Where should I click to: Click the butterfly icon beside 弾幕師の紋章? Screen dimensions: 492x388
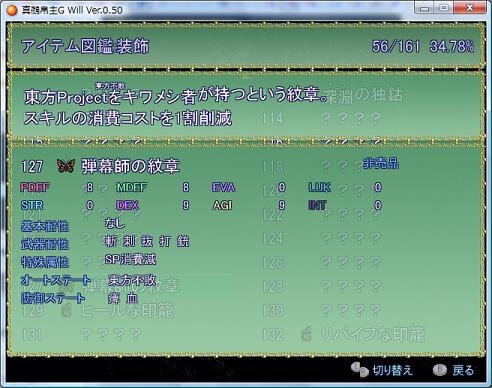[x=66, y=166]
